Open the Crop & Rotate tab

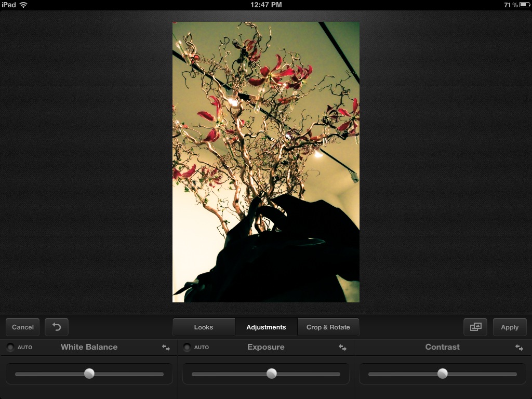(328, 327)
